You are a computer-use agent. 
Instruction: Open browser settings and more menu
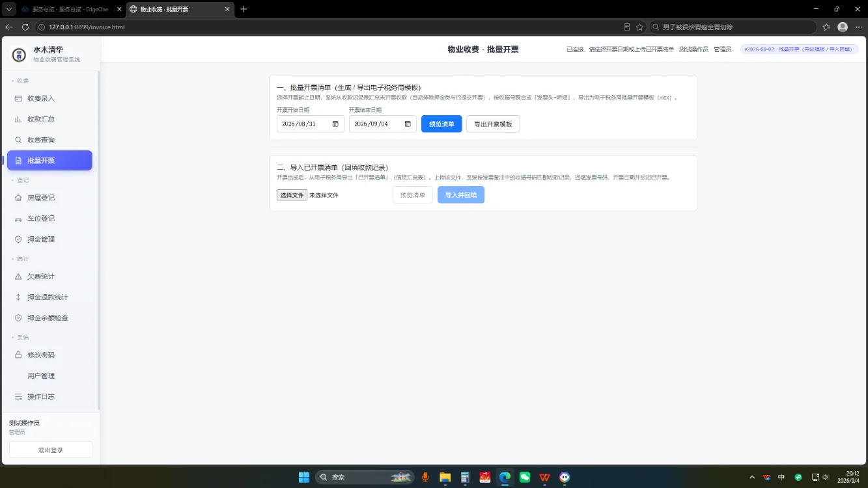click(859, 27)
